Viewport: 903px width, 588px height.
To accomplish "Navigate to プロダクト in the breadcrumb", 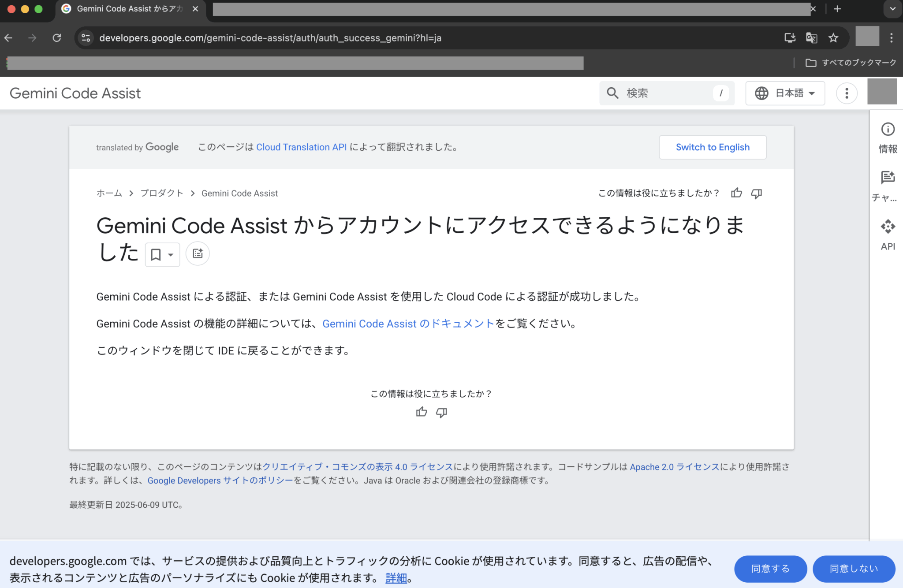I will [161, 193].
